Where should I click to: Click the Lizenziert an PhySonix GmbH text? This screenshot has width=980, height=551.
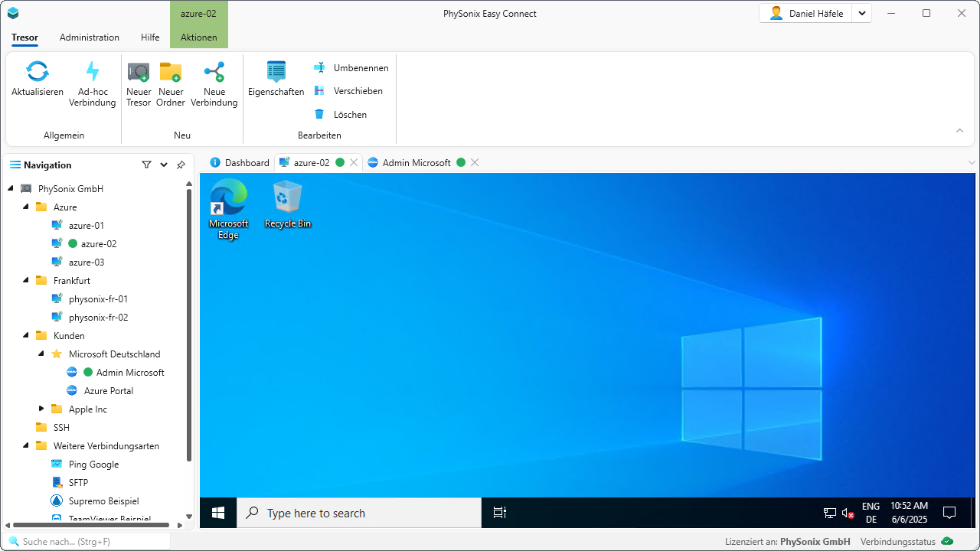pyautogui.click(x=788, y=542)
